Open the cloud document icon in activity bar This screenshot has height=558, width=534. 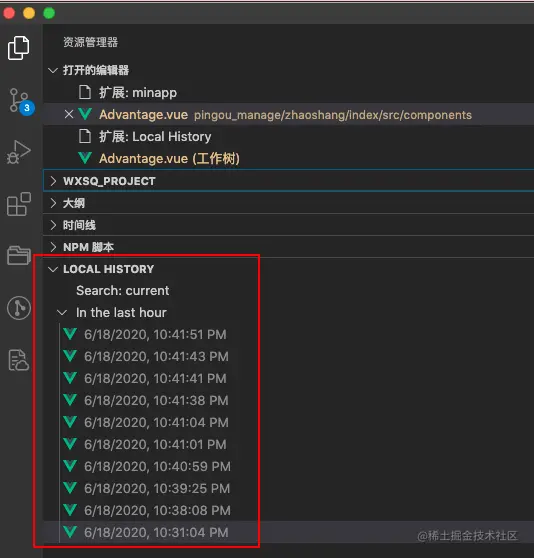click(x=18, y=360)
